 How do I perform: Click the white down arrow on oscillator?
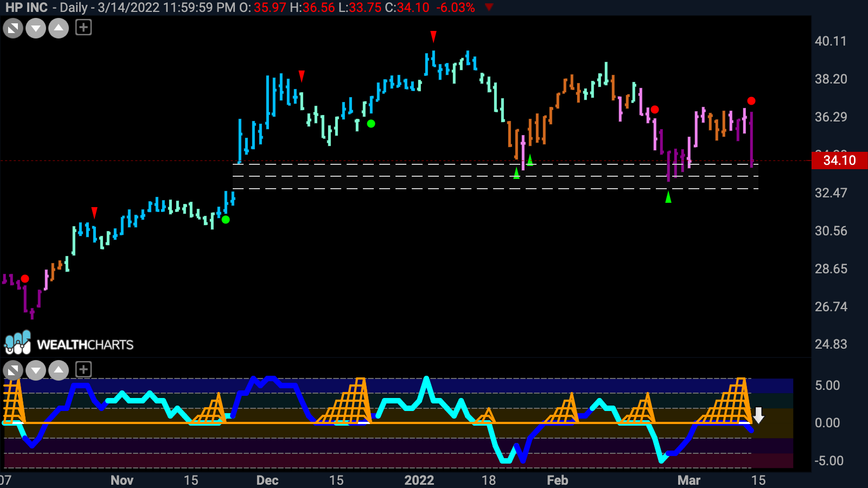pos(758,415)
